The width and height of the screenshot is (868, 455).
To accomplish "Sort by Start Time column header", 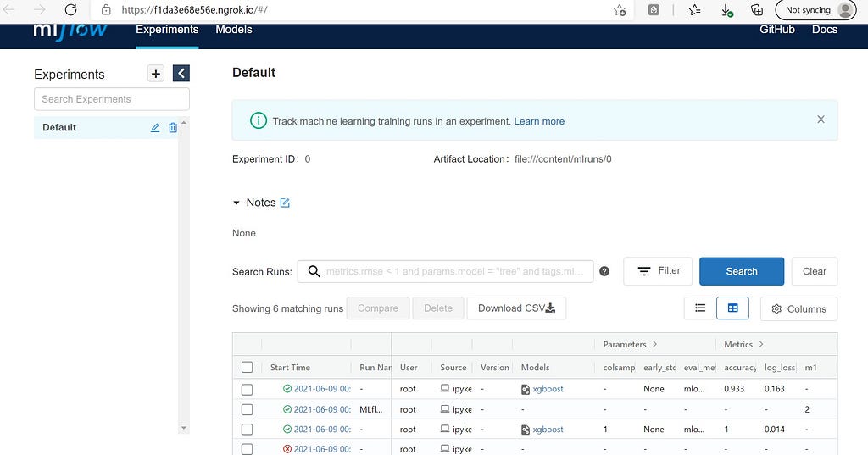I will [x=290, y=367].
